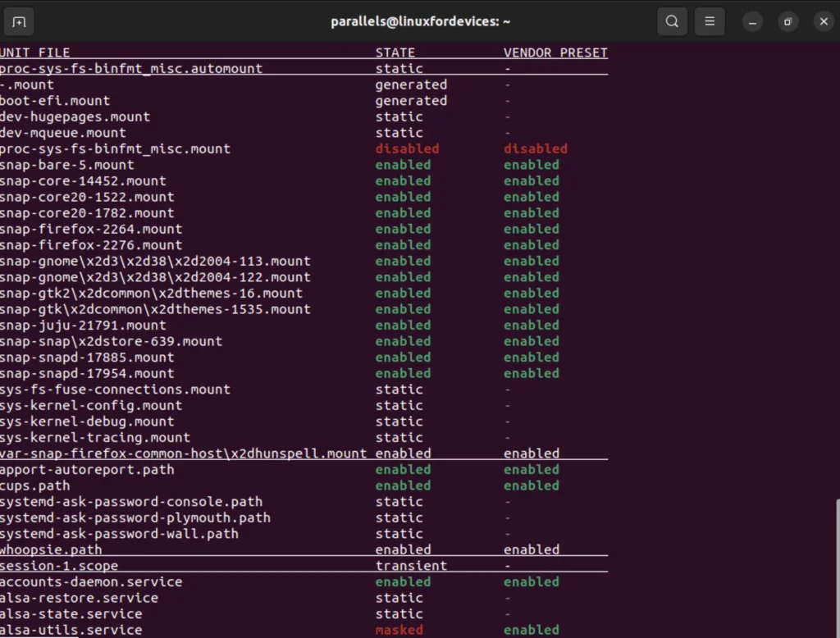Select the snap-core-14452.mount line
This screenshot has width=840, height=638.
pos(82,180)
